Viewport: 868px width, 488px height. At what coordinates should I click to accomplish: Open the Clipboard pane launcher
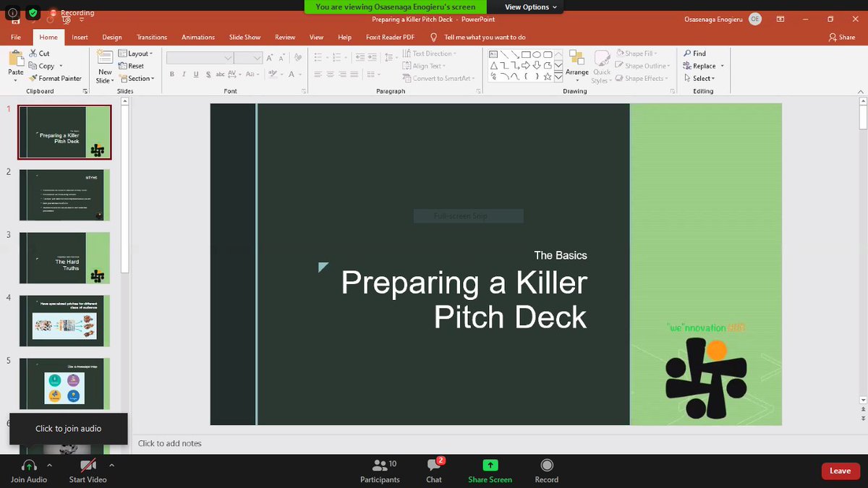(x=85, y=91)
